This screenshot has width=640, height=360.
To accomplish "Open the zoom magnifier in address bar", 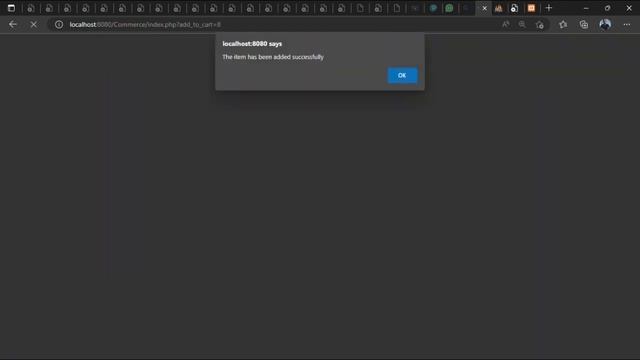I will point(522,24).
